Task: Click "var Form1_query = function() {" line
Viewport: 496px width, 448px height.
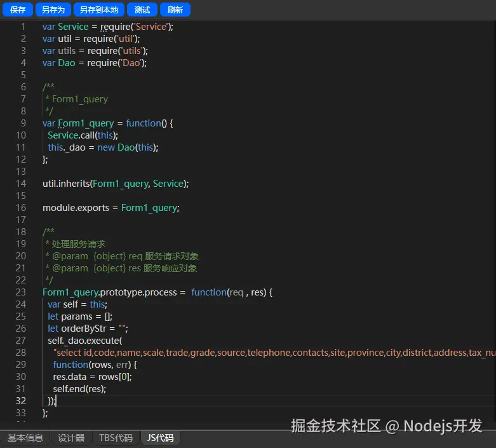Action: tap(108, 123)
